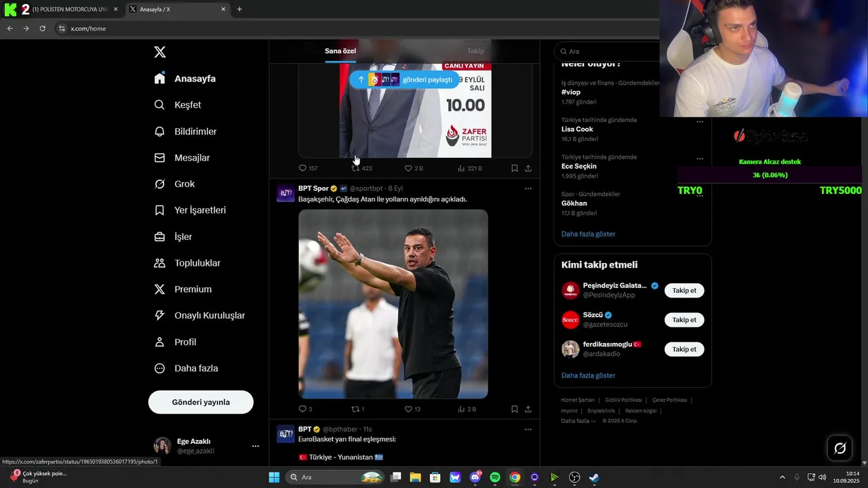This screenshot has height=488, width=868.
Task: Like the Zafer Partisi post (2 B)
Action: click(x=414, y=168)
